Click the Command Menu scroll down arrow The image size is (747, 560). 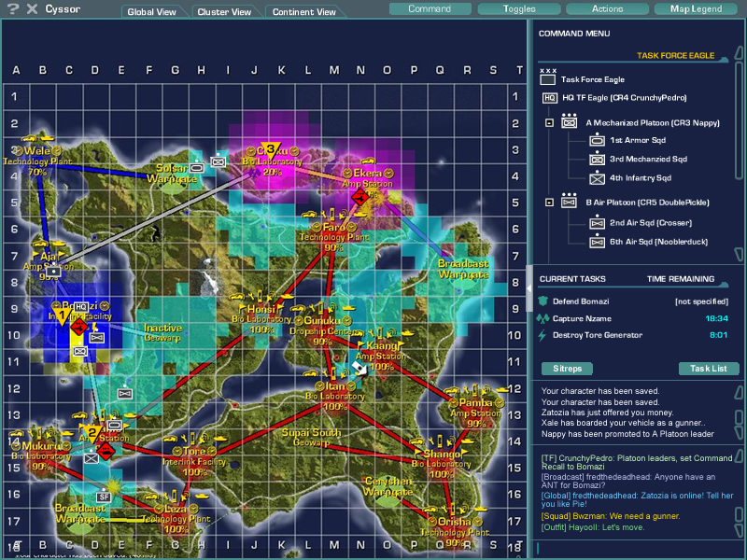tap(739, 254)
